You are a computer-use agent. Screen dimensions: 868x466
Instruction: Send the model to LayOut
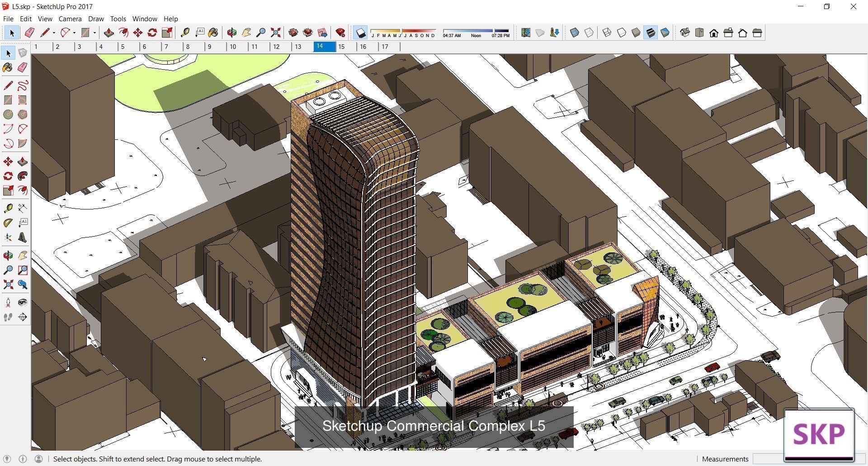coord(322,33)
